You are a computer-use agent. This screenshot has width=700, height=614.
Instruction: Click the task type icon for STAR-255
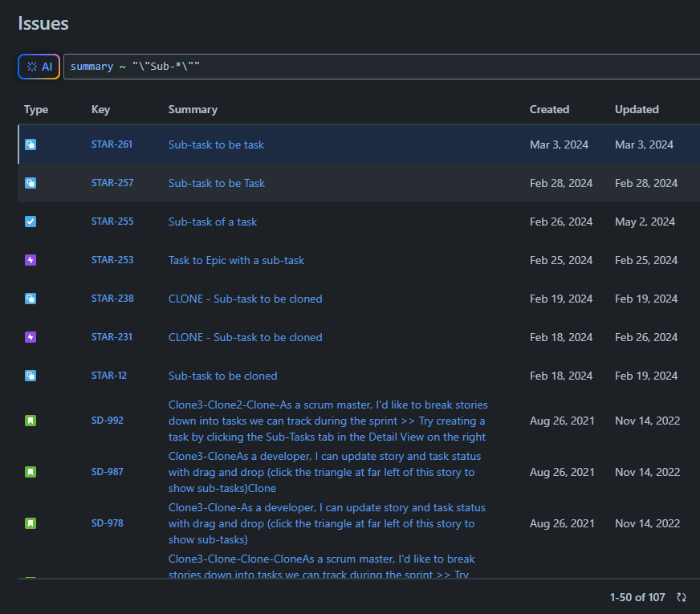(31, 222)
